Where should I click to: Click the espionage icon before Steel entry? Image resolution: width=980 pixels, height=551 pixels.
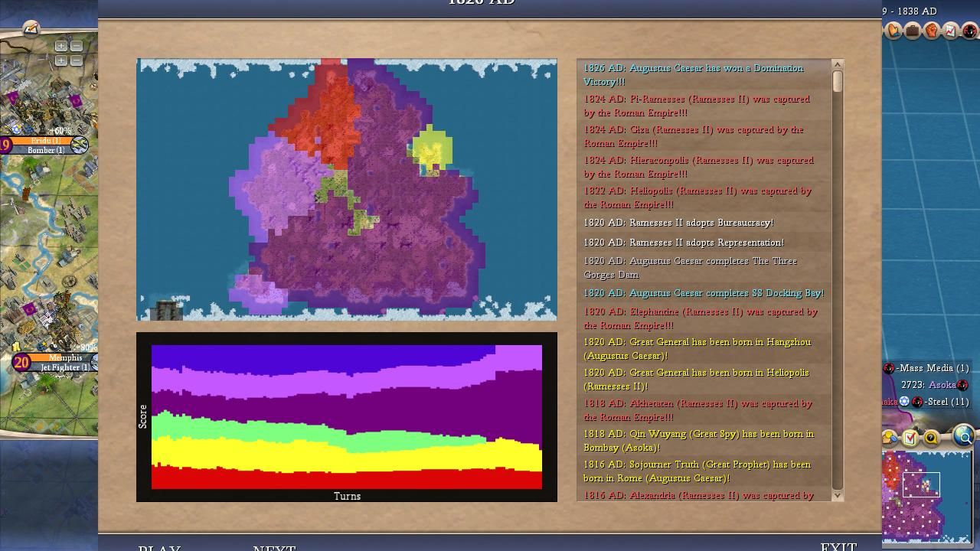(x=917, y=402)
